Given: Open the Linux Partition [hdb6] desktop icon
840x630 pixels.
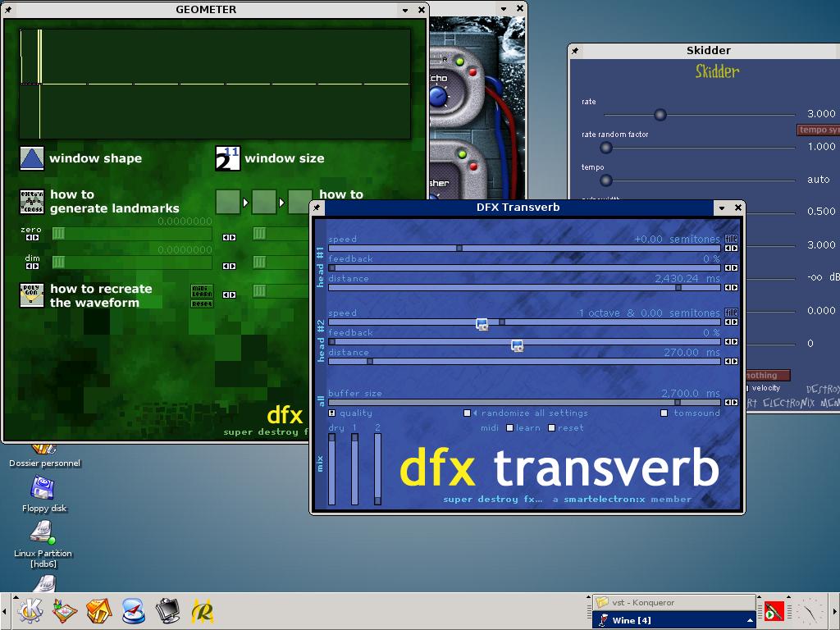Looking at the screenshot, I should 43,532.
